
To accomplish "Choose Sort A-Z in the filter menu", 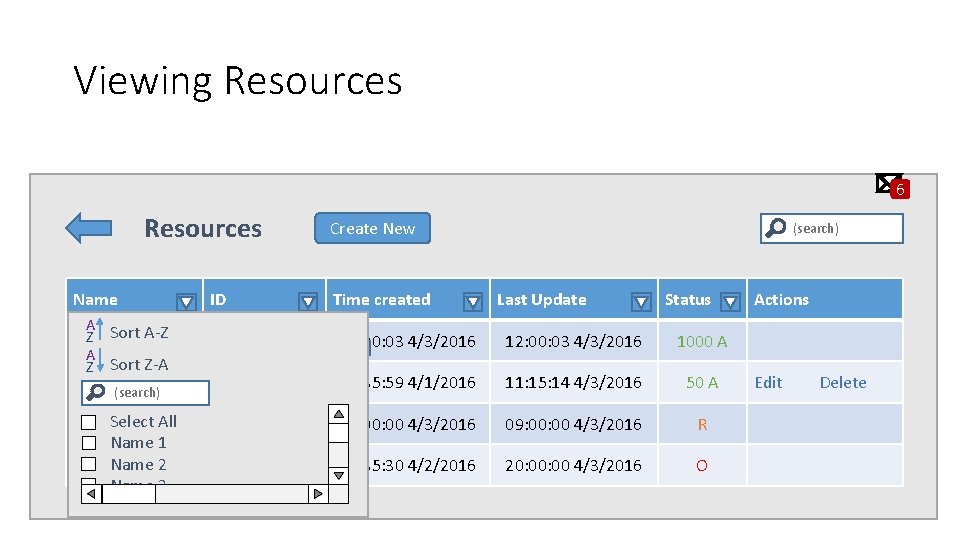I will pos(139,332).
